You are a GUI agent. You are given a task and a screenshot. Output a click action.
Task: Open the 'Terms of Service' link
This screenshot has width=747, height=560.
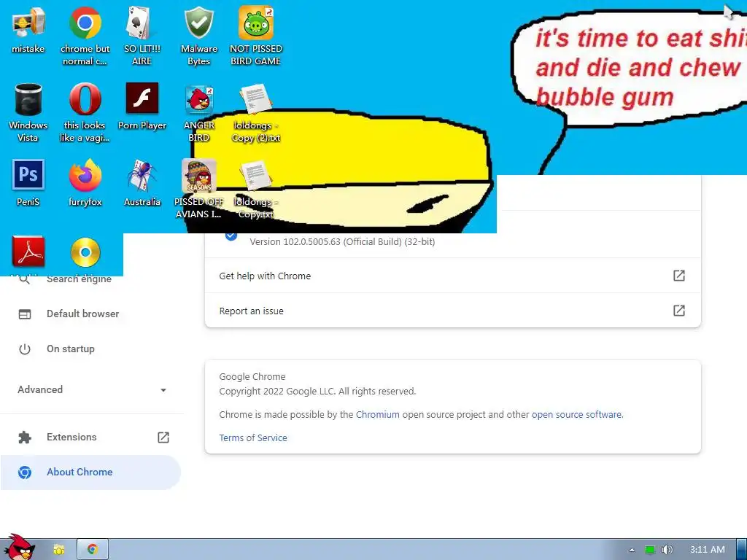[x=253, y=437]
